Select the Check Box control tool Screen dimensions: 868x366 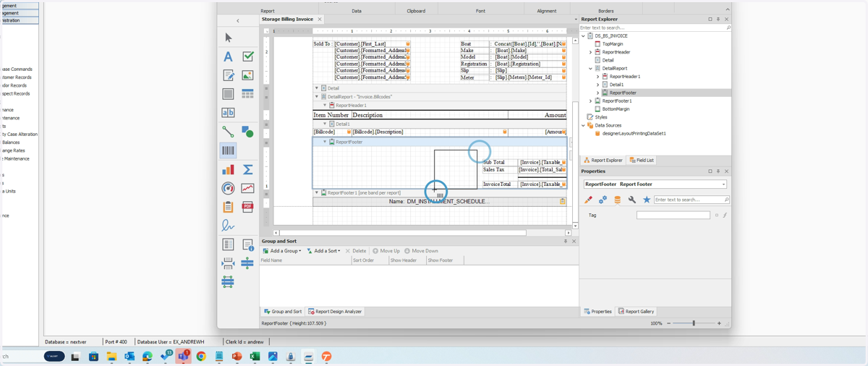pos(247,56)
